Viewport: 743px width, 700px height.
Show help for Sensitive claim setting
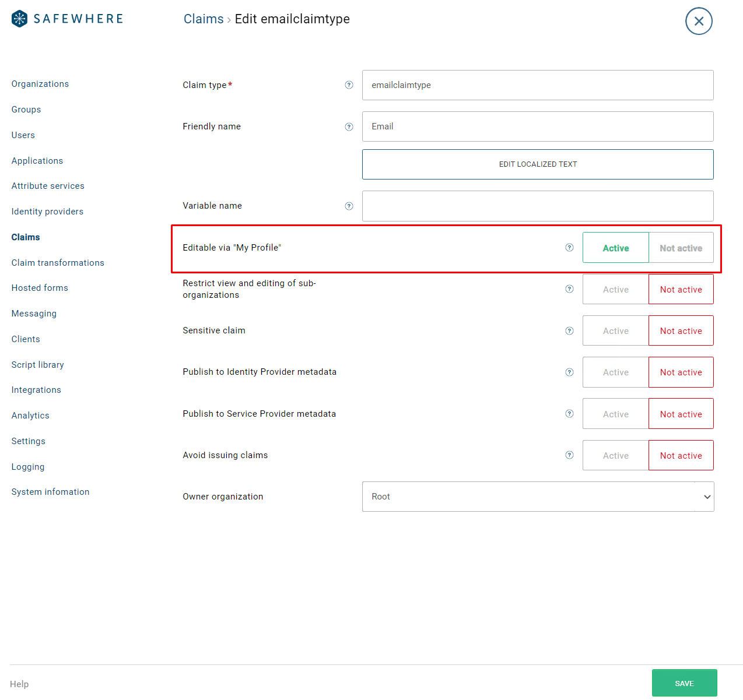569,331
